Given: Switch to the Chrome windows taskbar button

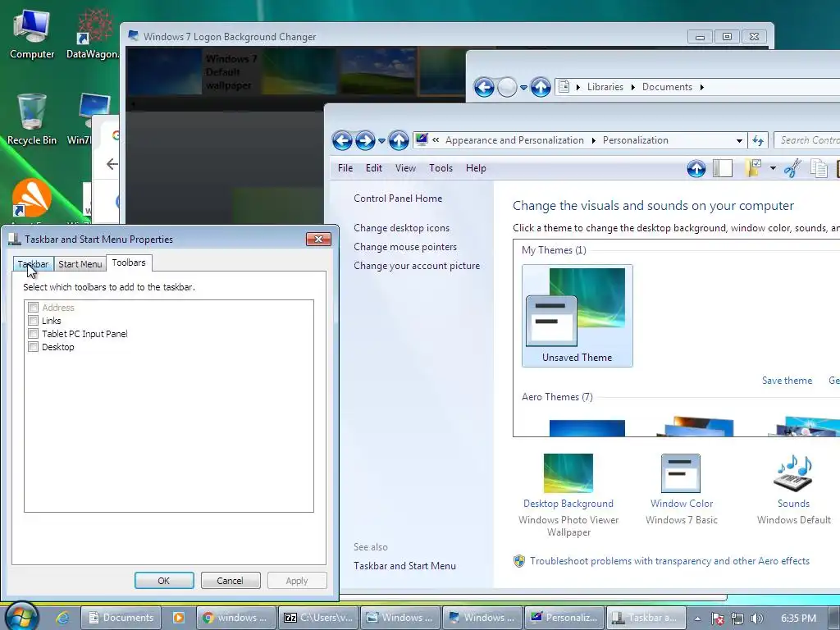Looking at the screenshot, I should click(x=235, y=618).
